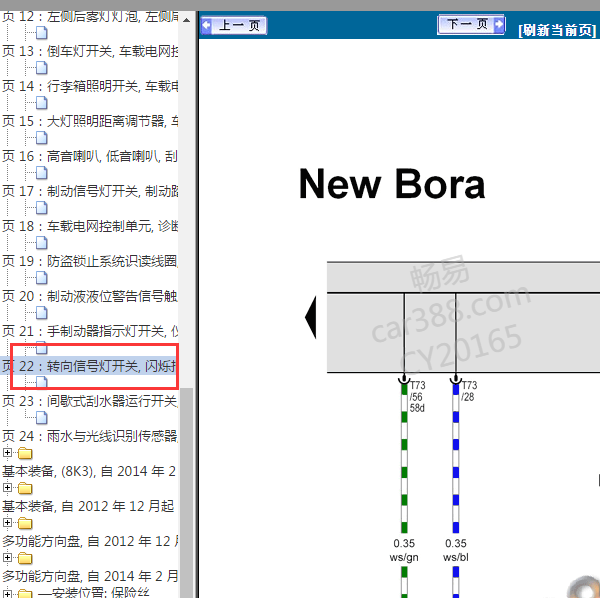Click folder icon above 多功能方向盘, 自 2014 年
600x598 pixels.
pyautogui.click(x=25, y=559)
